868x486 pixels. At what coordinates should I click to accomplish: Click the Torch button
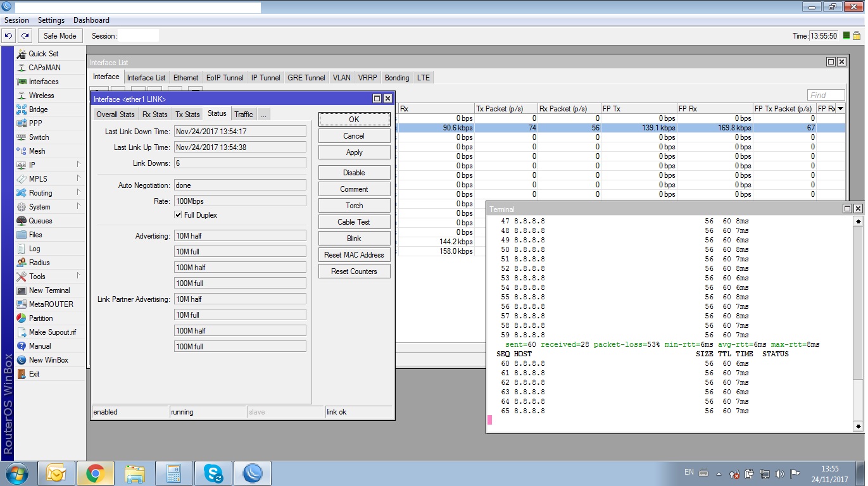tap(354, 206)
